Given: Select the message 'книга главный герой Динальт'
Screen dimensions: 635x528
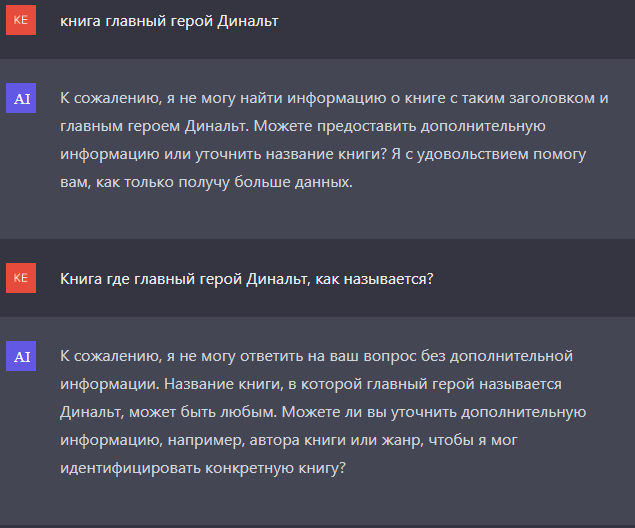Looking at the screenshot, I should [x=169, y=20].
